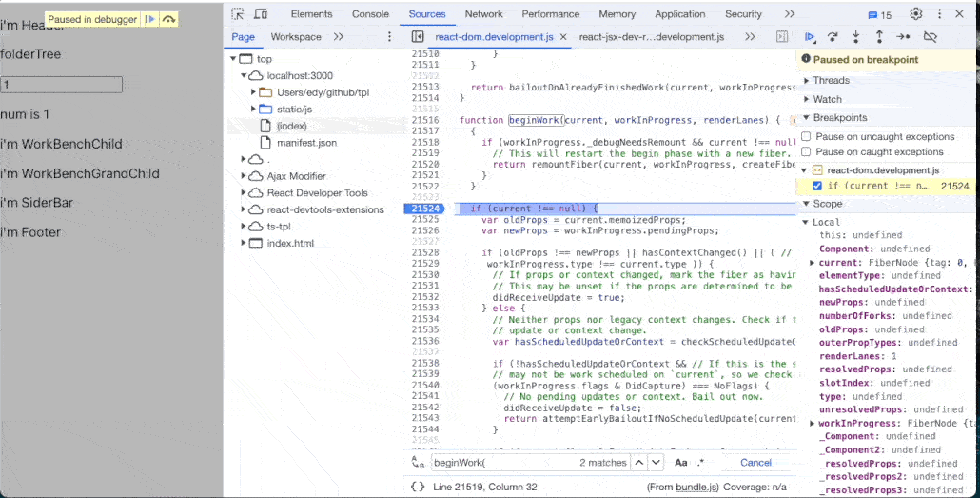Viewport: 980px width, 498px height.
Task: Step out of current function
Action: tap(879, 37)
